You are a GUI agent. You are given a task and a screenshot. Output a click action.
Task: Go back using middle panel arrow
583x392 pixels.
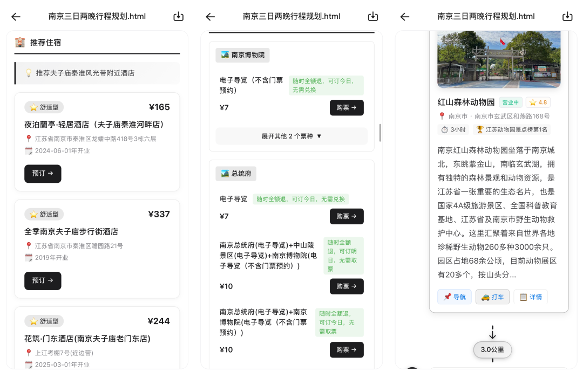coord(210,17)
